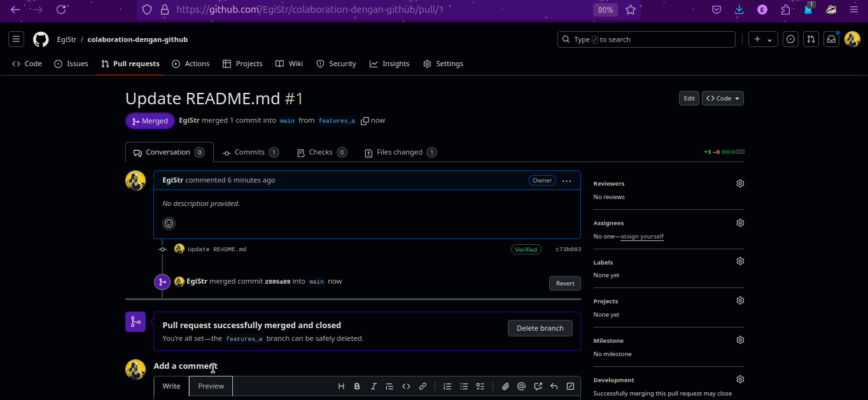868x400 pixels.
Task: Bookmark this page with the star
Action: tap(631, 10)
